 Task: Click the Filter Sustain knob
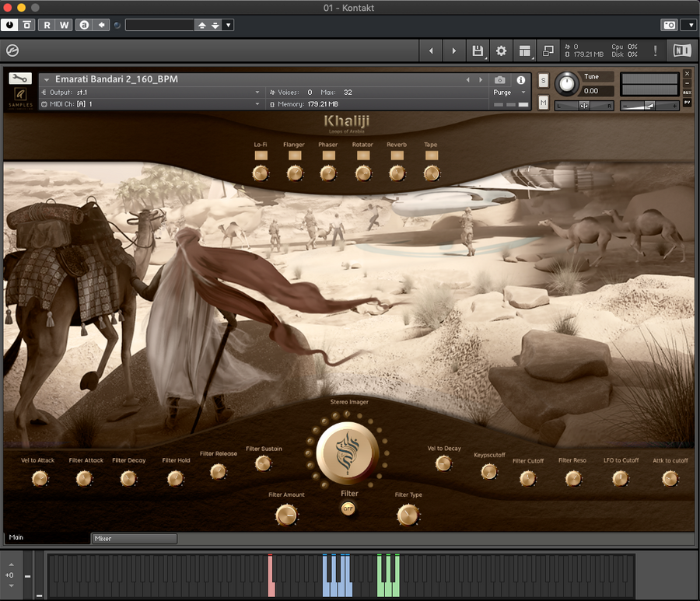(x=263, y=463)
